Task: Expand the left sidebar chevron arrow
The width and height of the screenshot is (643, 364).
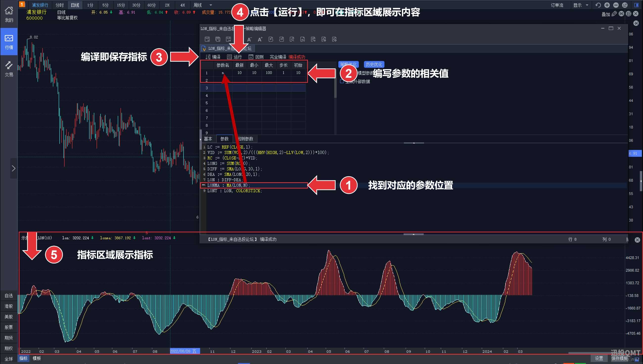Action: click(x=14, y=168)
